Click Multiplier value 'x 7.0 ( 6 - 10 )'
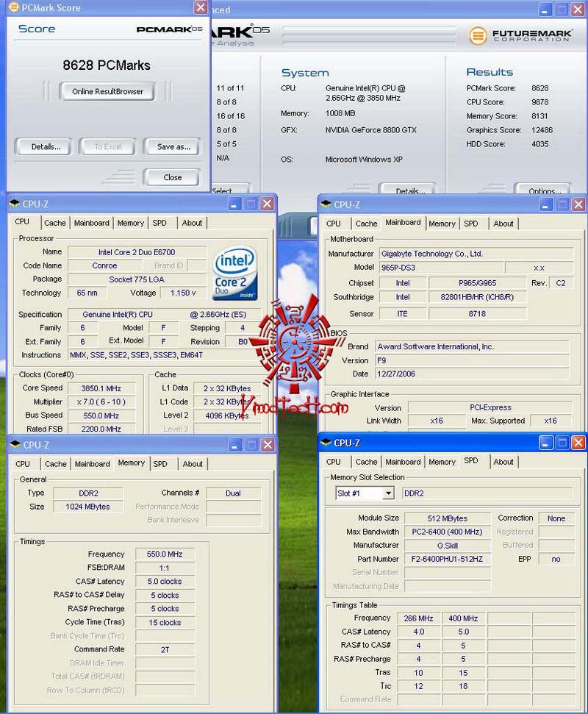 101,401
